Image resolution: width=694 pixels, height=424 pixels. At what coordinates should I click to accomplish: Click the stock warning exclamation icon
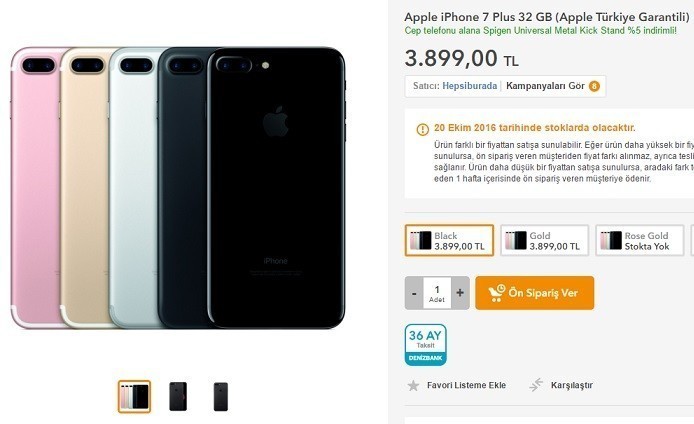tap(423, 129)
